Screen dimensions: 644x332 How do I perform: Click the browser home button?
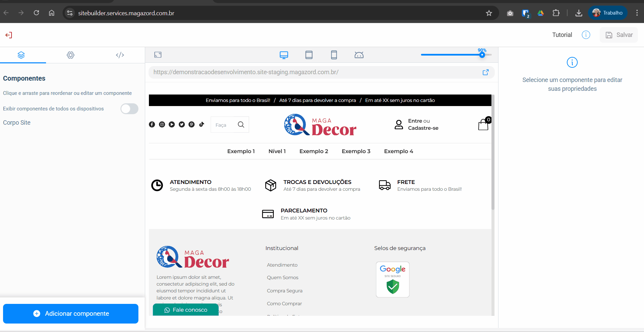pyautogui.click(x=51, y=13)
